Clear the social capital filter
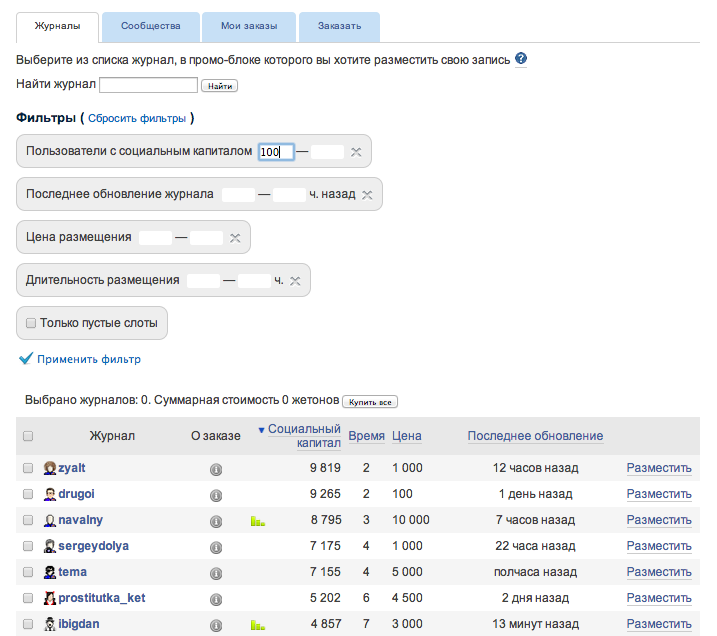The height and width of the screenshot is (636, 717). coord(357,152)
